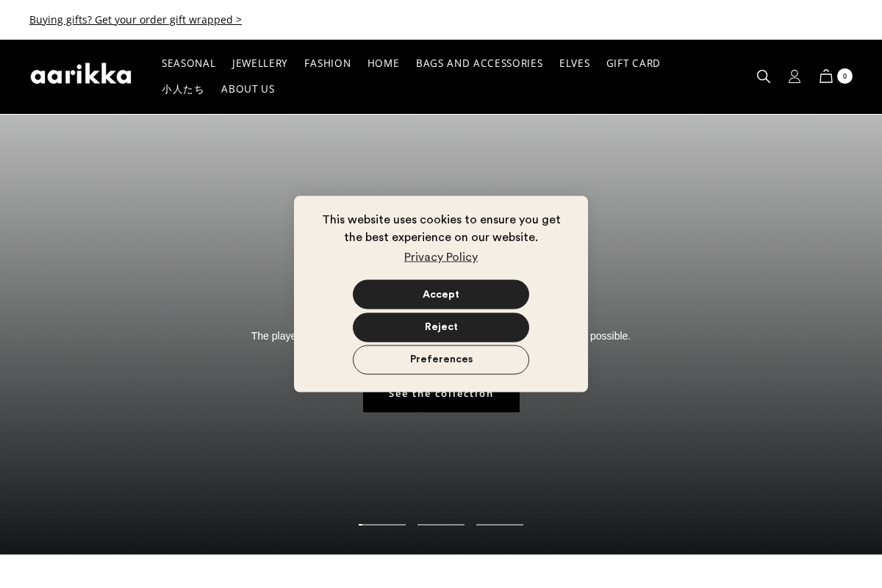Click the cart item count badge

click(845, 76)
